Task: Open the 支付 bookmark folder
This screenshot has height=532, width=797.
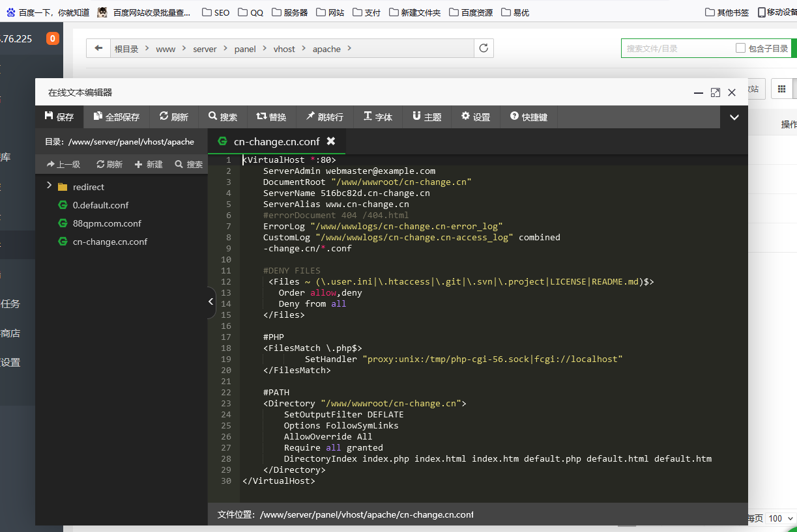Action: click(x=367, y=12)
